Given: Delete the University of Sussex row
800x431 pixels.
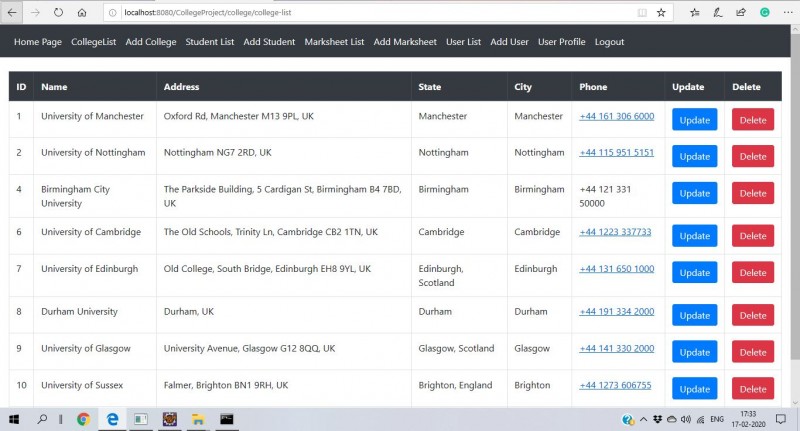Looking at the screenshot, I should coord(753,389).
